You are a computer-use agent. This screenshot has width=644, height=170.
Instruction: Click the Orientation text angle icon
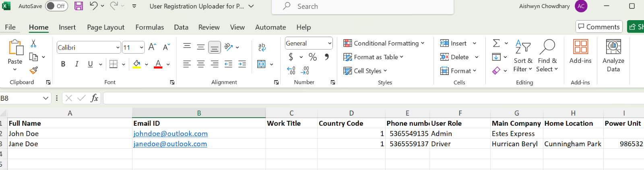(x=229, y=47)
